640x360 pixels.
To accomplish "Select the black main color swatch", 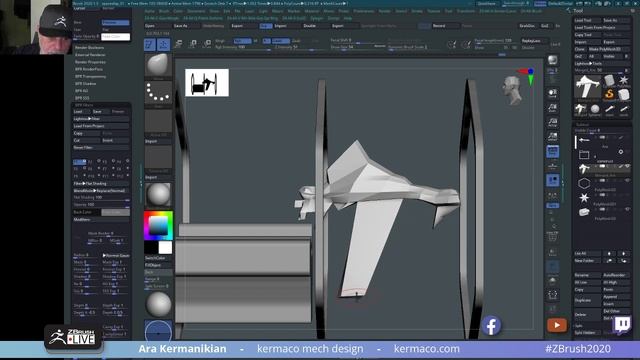I will 151,247.
